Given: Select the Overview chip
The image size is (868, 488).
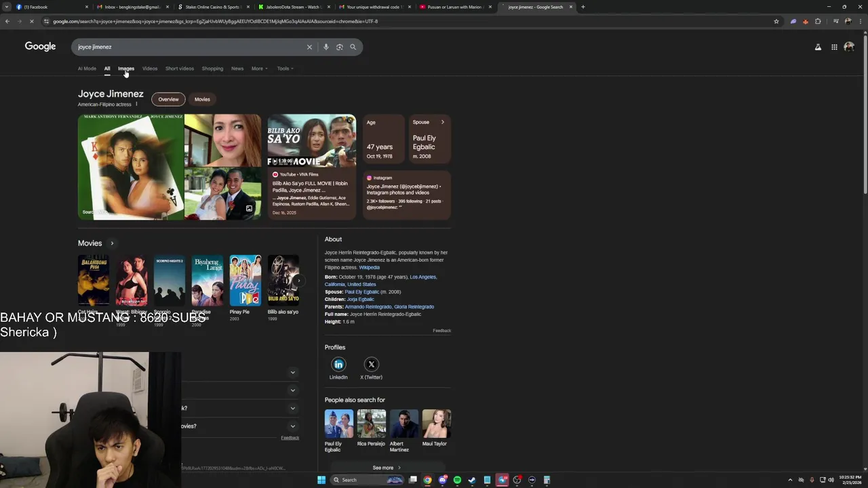Looking at the screenshot, I should tap(168, 99).
